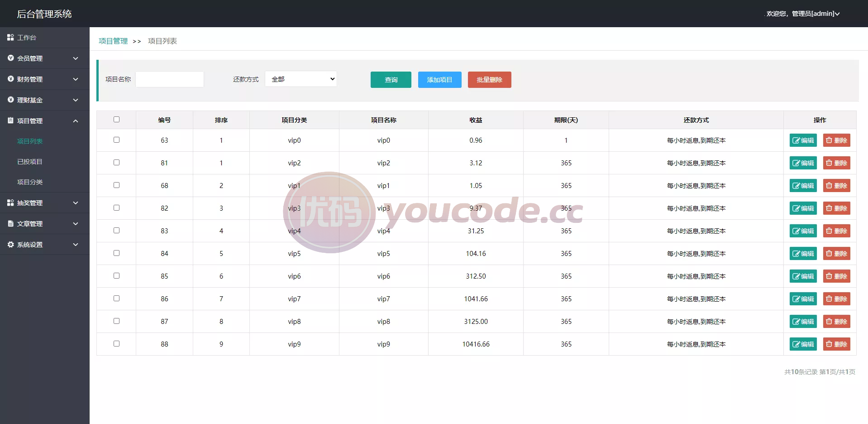Expand 财务管理 menu chevron
868x424 pixels.
[76, 79]
